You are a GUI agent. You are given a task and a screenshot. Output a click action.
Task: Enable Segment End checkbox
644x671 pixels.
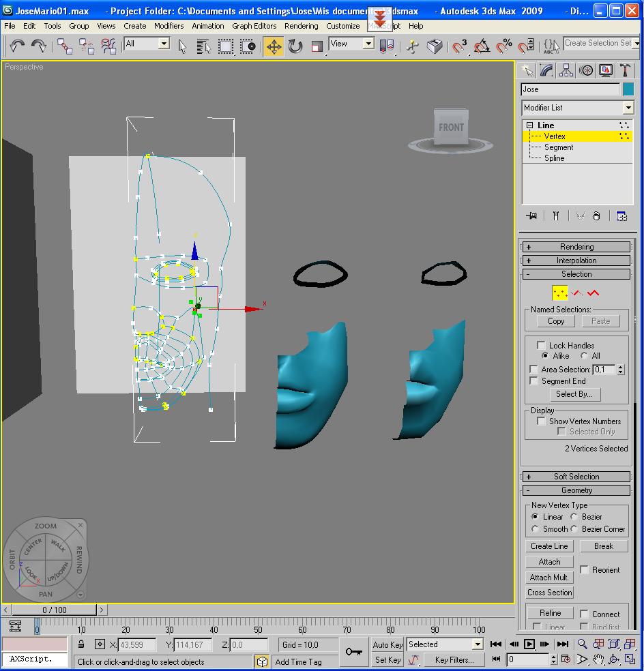click(x=533, y=381)
